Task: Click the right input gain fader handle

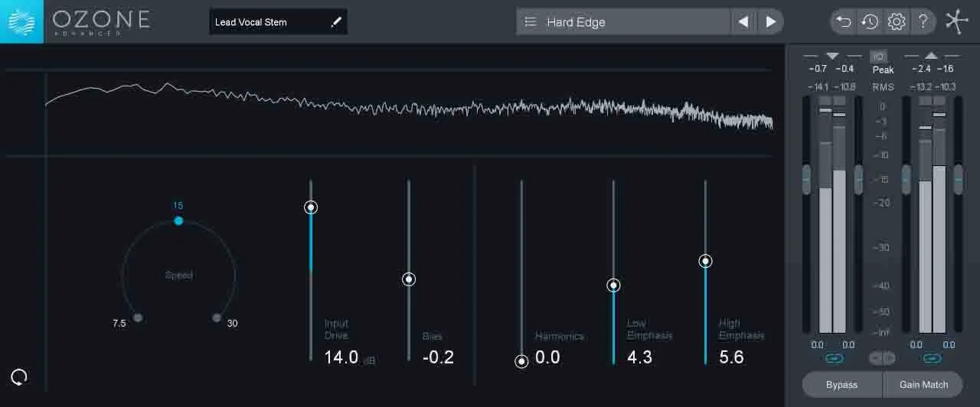Action: (x=858, y=179)
